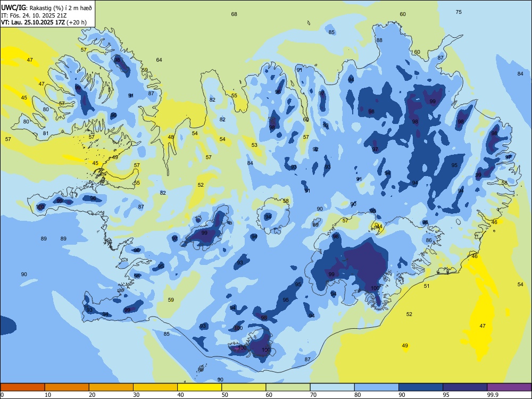
Task: Click the title text 'Rakastig (%) í 2 m hæð'
Action: [61, 7]
